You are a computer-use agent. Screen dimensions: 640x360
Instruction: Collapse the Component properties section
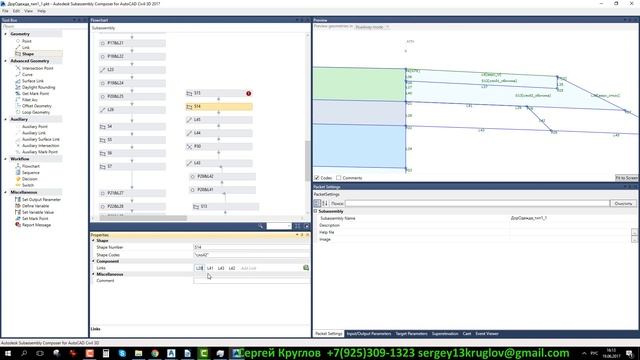coord(93,261)
